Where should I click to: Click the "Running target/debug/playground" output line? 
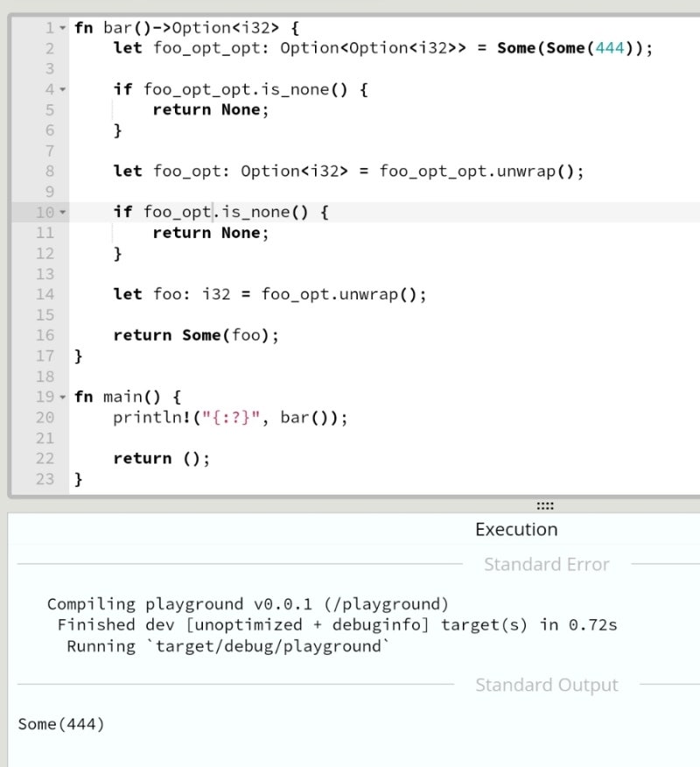point(227,646)
